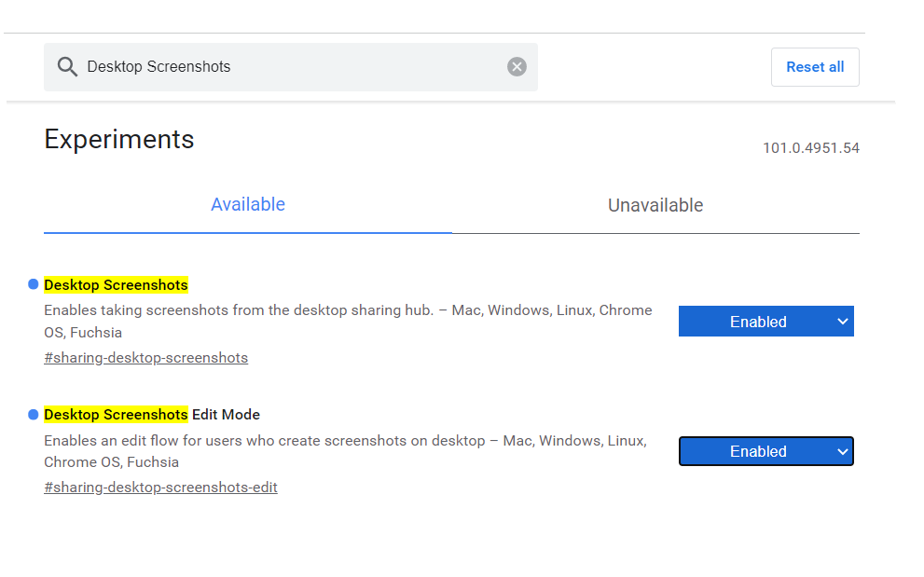
Task: Switch to the Available tab
Action: pyautogui.click(x=248, y=205)
